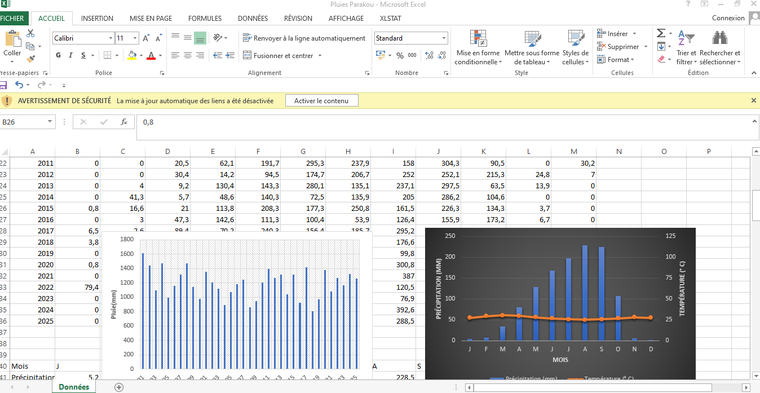Open Rechercher et sélectionner binoculars icon

pyautogui.click(x=720, y=37)
